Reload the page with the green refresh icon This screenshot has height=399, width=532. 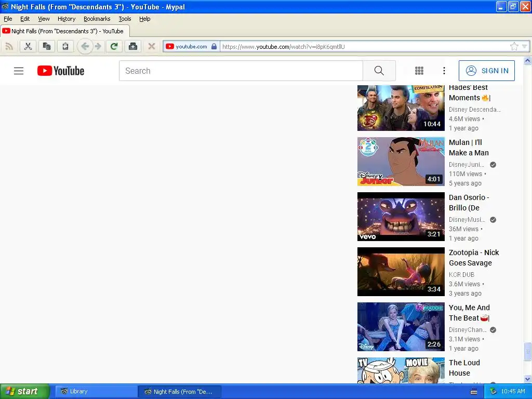point(114,46)
